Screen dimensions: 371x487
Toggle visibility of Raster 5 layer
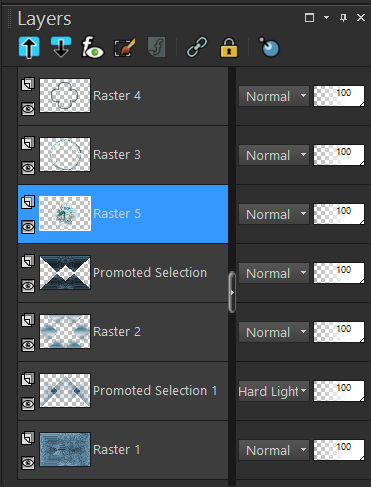[x=28, y=227]
